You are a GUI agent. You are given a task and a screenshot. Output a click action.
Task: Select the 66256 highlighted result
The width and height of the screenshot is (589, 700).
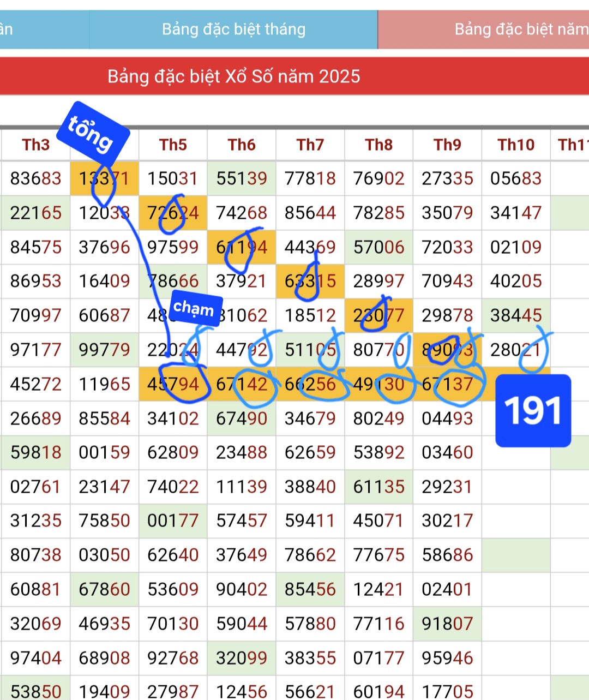[310, 384]
